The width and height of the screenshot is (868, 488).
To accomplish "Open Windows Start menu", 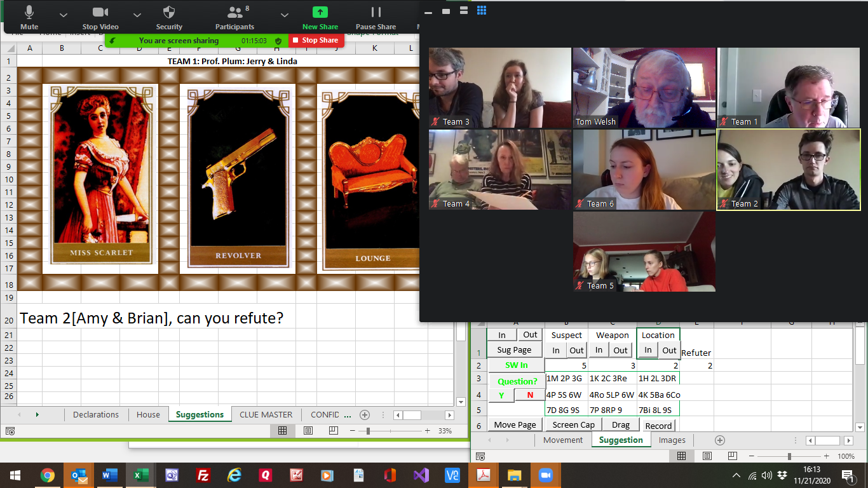I will tap(15, 475).
